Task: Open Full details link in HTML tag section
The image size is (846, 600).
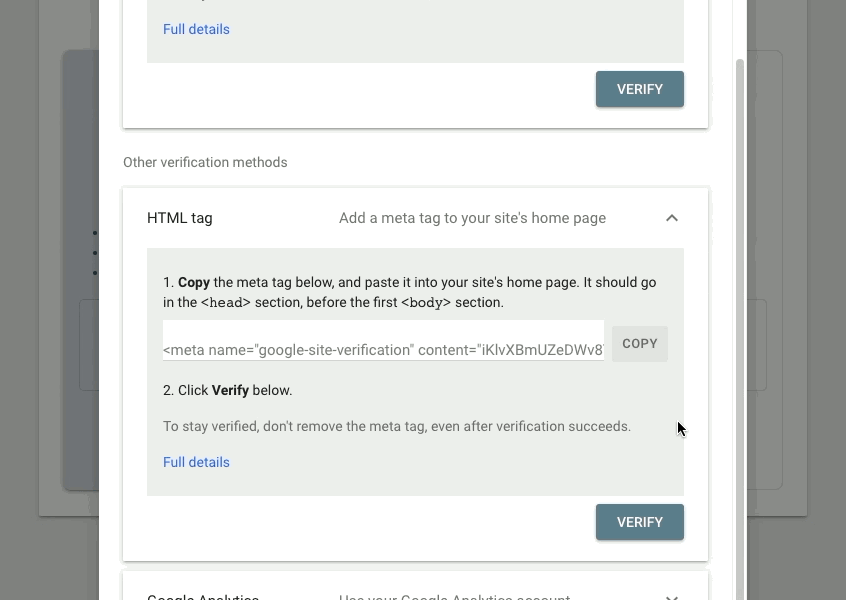Action: click(x=196, y=462)
